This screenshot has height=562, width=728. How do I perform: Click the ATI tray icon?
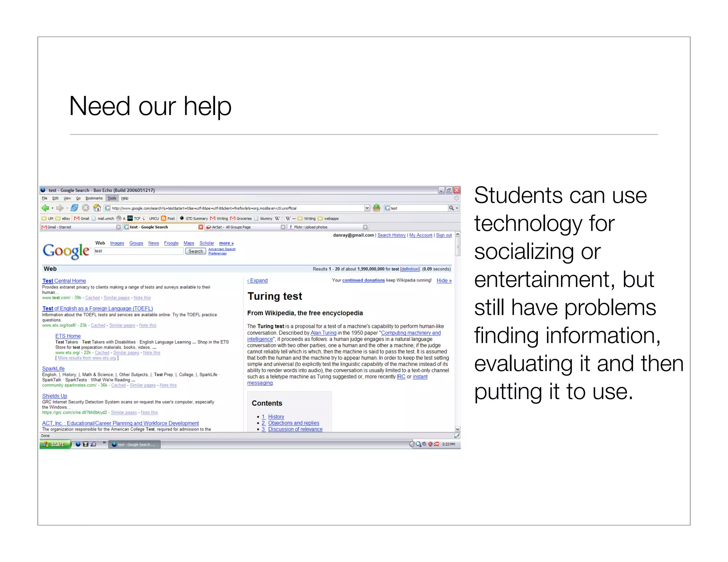[x=437, y=444]
